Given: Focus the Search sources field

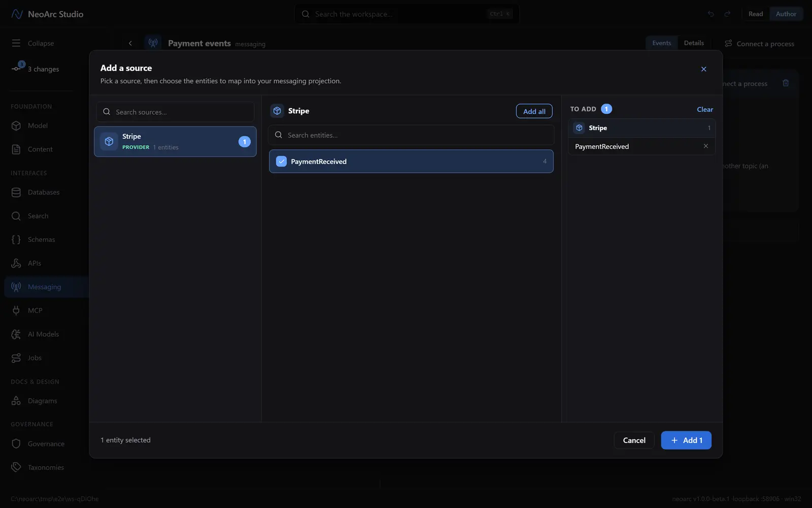Looking at the screenshot, I should (x=175, y=112).
